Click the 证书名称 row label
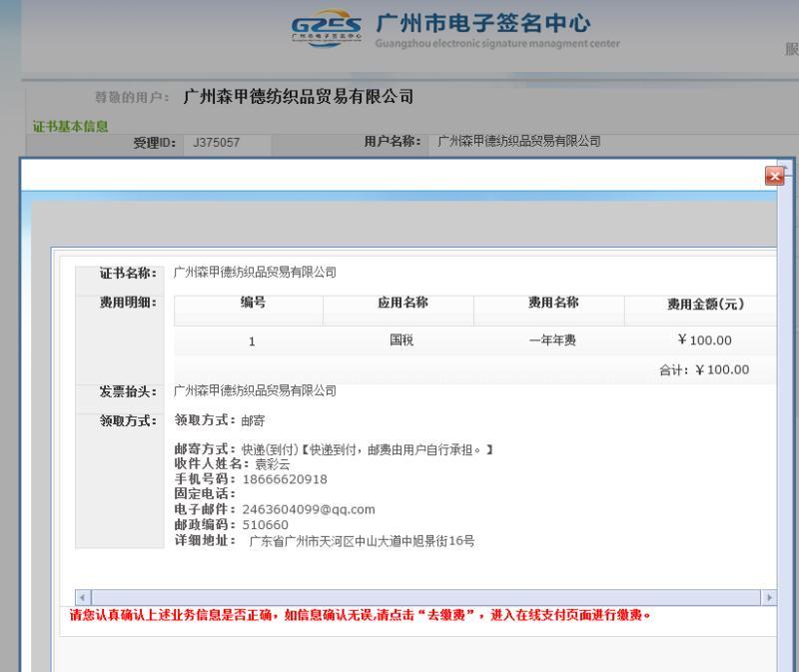This screenshot has width=799, height=672. point(128,273)
